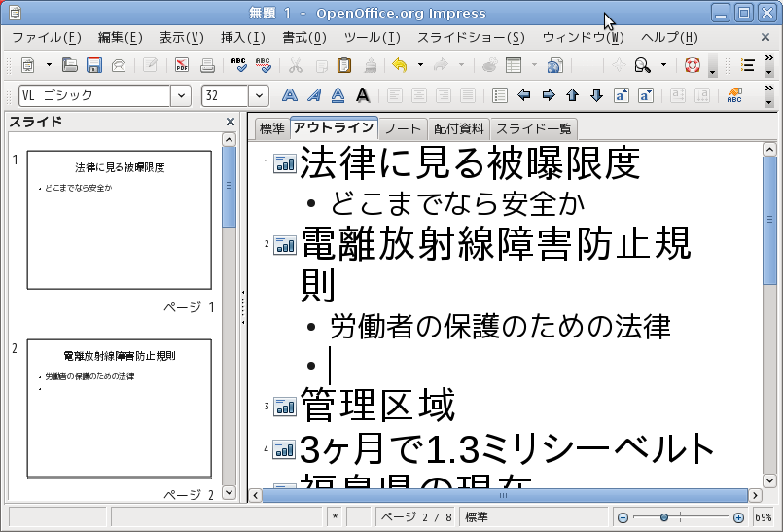Open the zoom tool dropdown arrow
Image resolution: width=783 pixels, height=532 pixels.
point(664,66)
